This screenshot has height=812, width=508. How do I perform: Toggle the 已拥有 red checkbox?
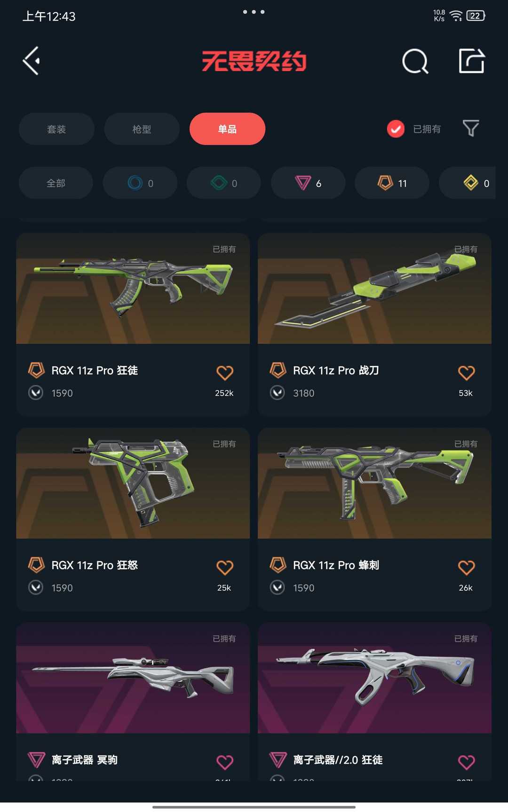click(x=396, y=129)
